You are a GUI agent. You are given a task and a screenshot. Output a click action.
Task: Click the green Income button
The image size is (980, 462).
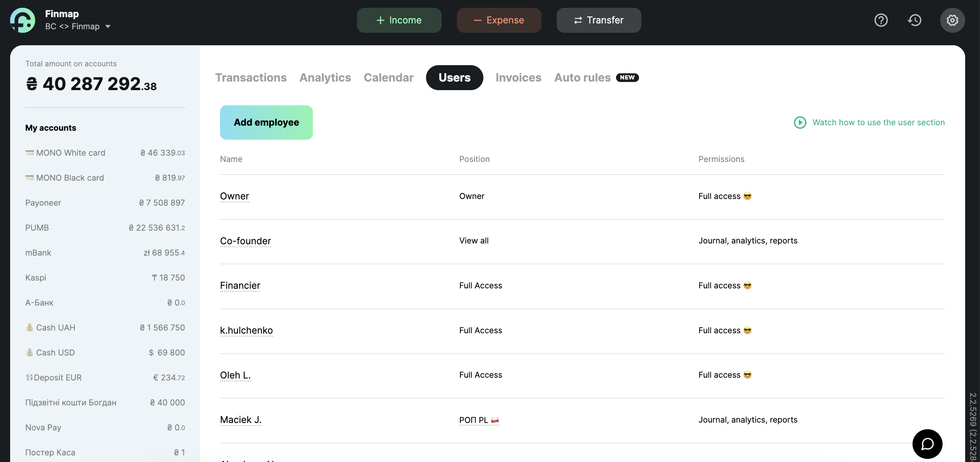[x=399, y=20]
